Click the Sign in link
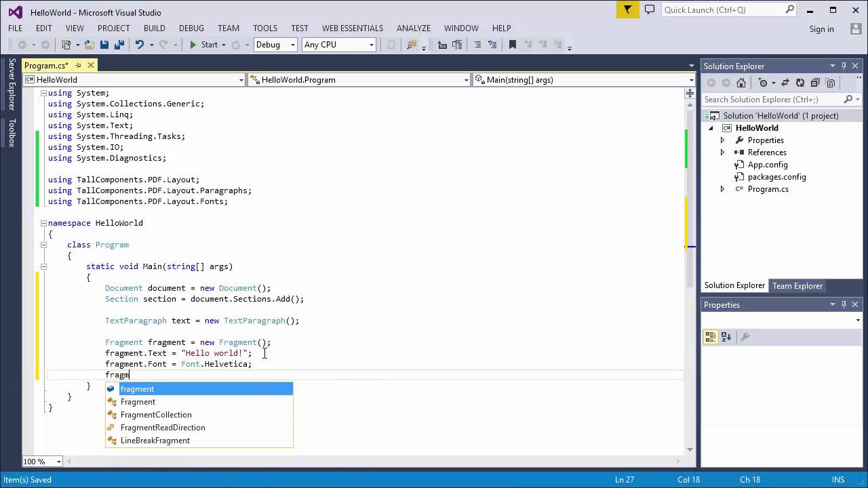The height and width of the screenshot is (488, 868). click(821, 29)
